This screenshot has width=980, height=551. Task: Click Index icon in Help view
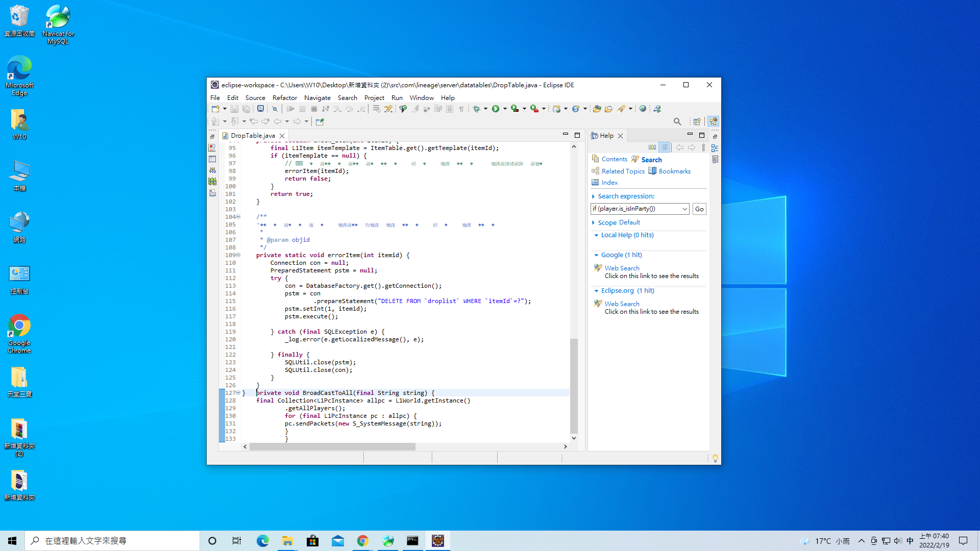coord(595,182)
